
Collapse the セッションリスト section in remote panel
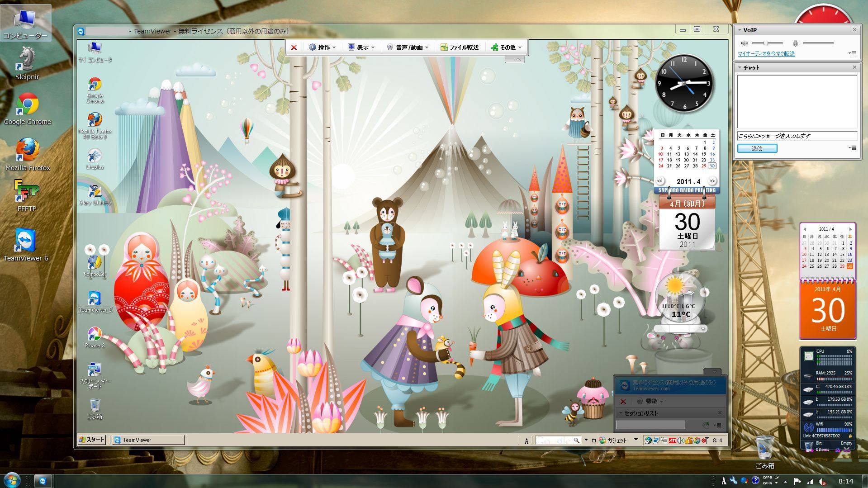621,413
